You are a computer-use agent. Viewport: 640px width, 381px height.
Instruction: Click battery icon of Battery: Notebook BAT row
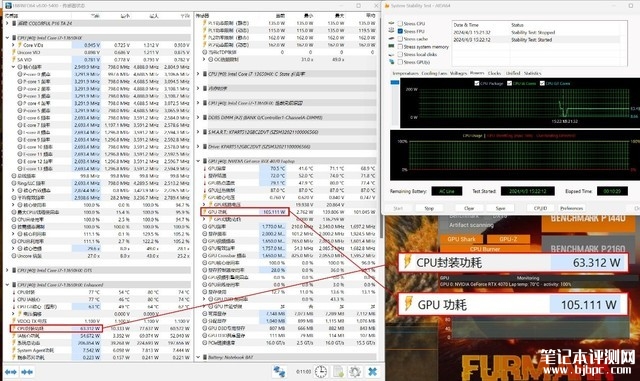[x=205, y=357]
